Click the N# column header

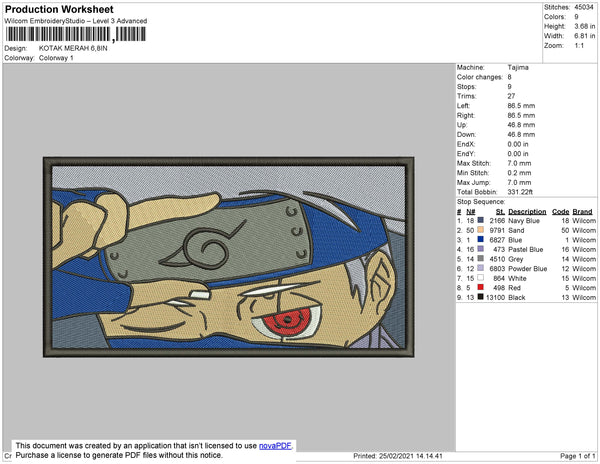[x=471, y=212]
